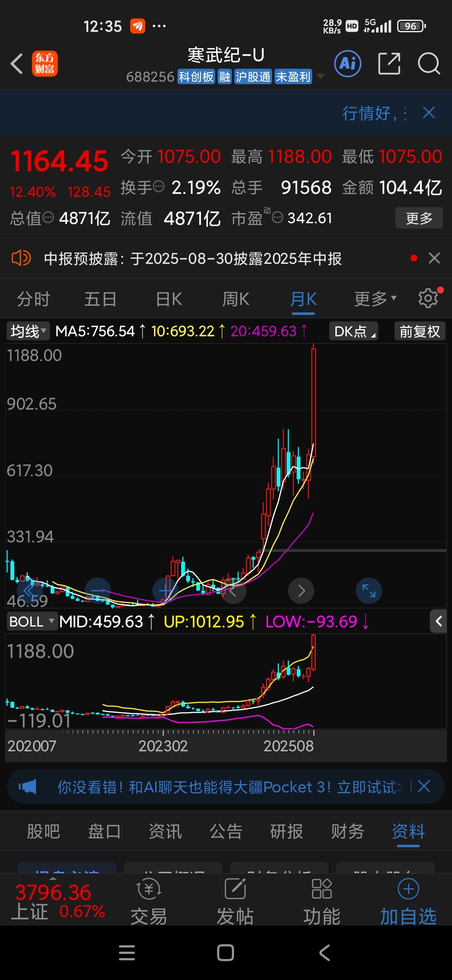This screenshot has height=980, width=452.
Task: Tap the 科创板 tag
Action: coord(196,77)
